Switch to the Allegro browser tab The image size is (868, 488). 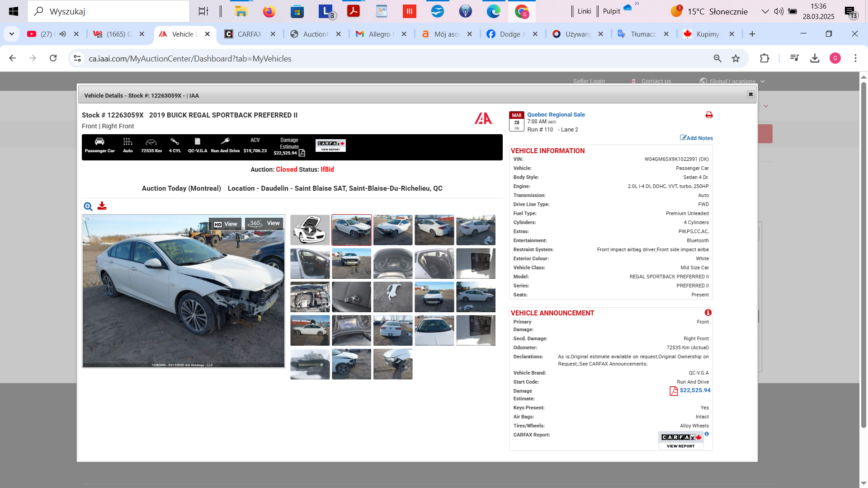click(x=381, y=34)
